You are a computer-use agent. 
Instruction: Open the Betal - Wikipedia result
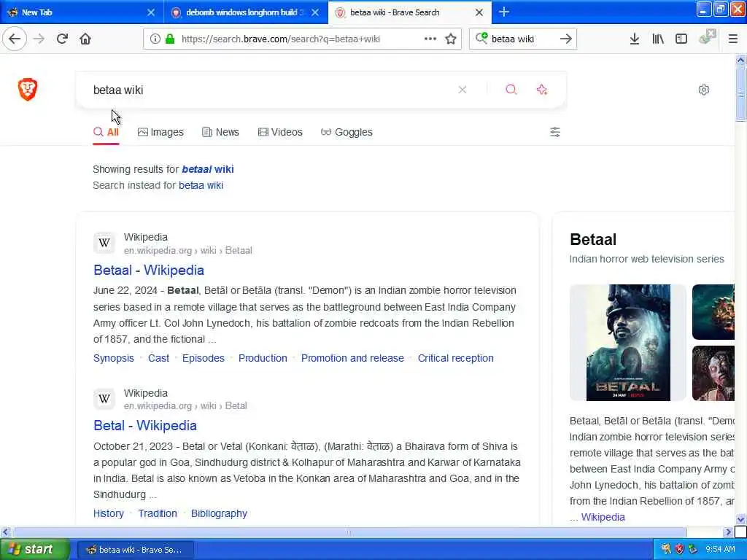click(x=145, y=425)
